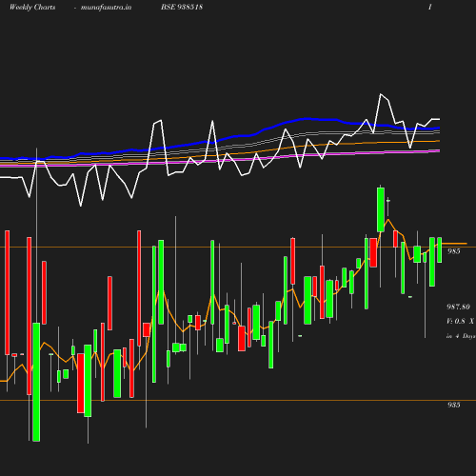Click the highest peak of the white line
Viewport: 476px width, 476px height.
[x=381, y=94]
